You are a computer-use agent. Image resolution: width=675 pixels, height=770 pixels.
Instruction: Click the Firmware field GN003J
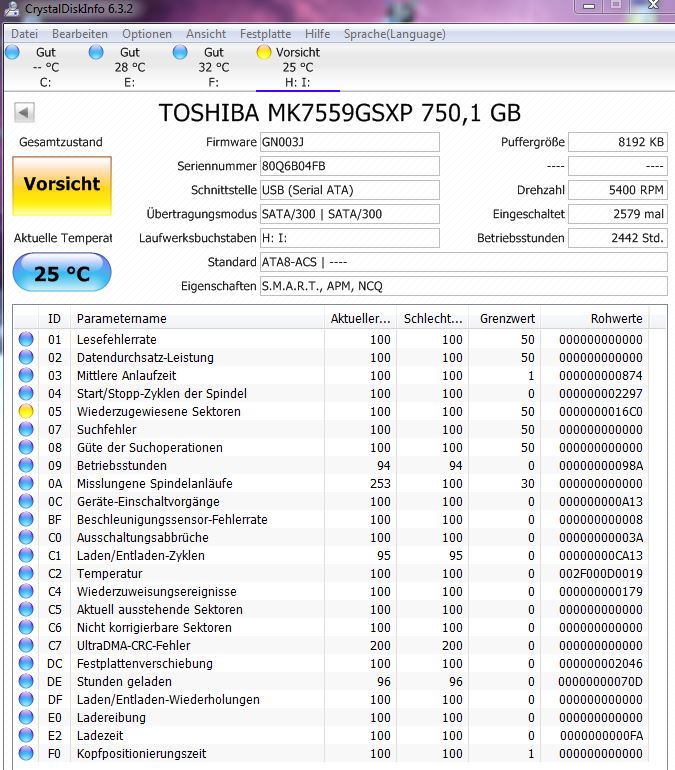pyautogui.click(x=350, y=142)
